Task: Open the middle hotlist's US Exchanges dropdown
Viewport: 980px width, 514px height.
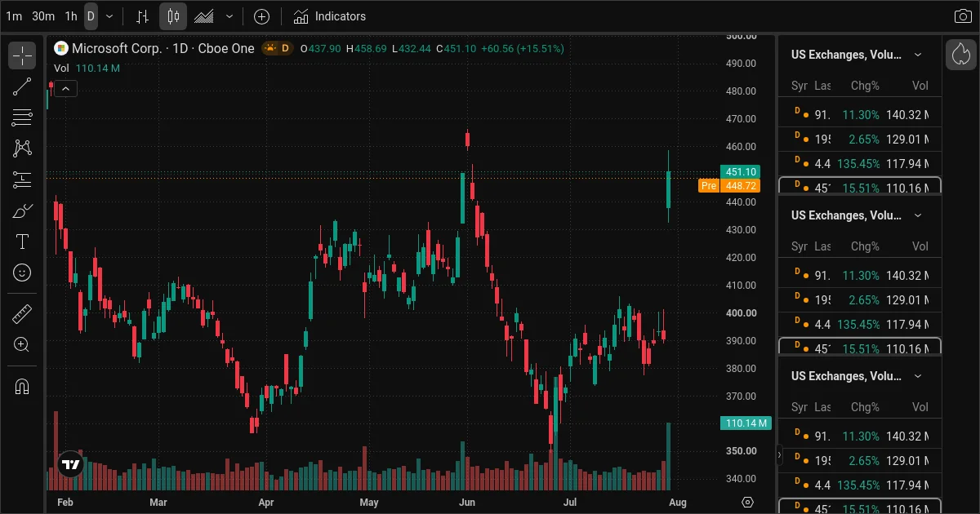Action: [x=918, y=215]
